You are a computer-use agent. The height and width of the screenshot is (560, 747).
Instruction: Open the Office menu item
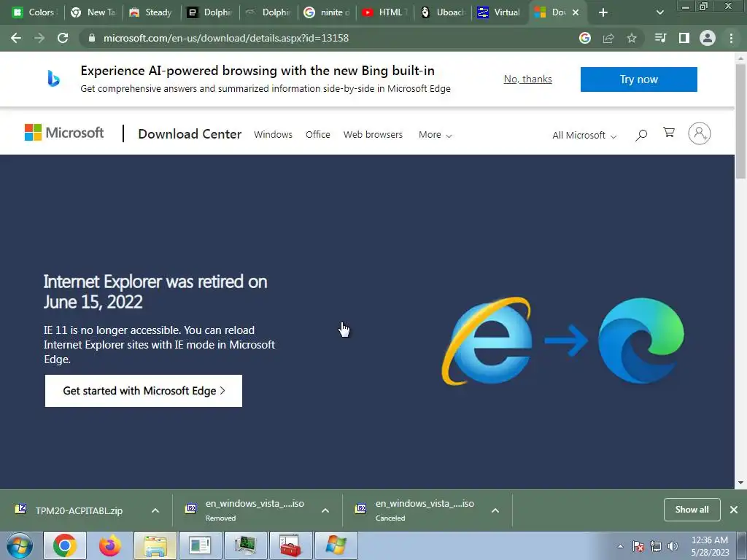pyautogui.click(x=318, y=135)
